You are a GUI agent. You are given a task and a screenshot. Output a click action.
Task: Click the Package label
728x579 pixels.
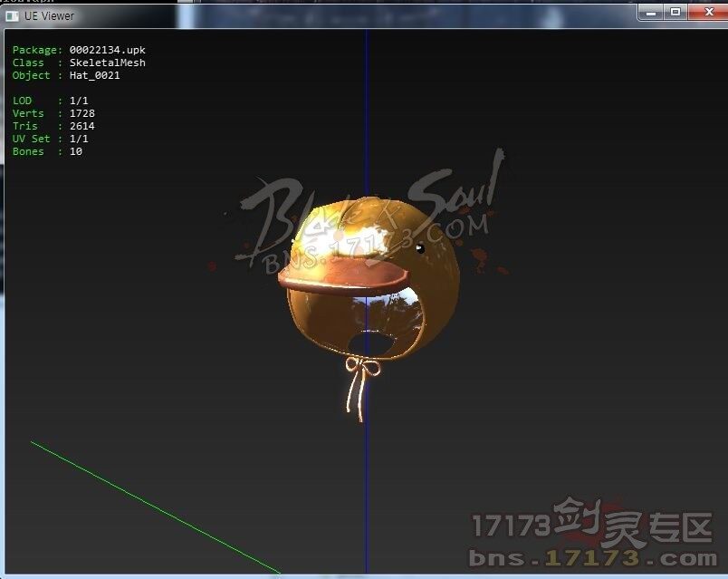coord(37,50)
